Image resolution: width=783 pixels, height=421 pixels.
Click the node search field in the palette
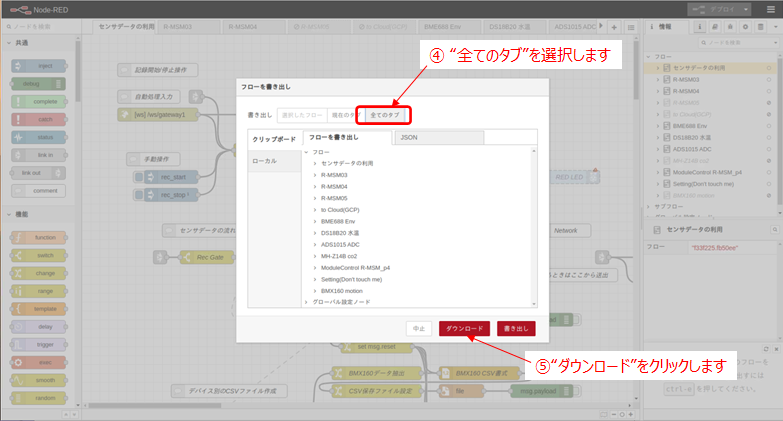(40, 27)
